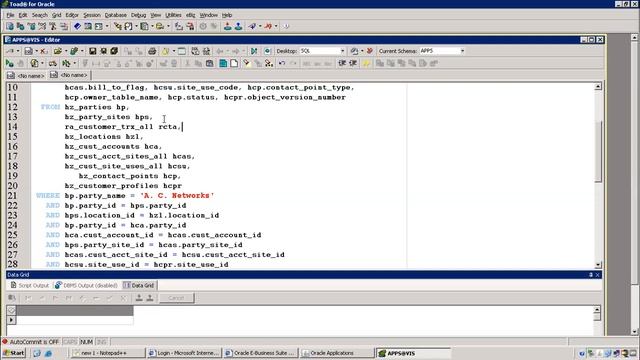The height and width of the screenshot is (360, 640).
Task: Open the Search menu
Action: (x=40, y=15)
